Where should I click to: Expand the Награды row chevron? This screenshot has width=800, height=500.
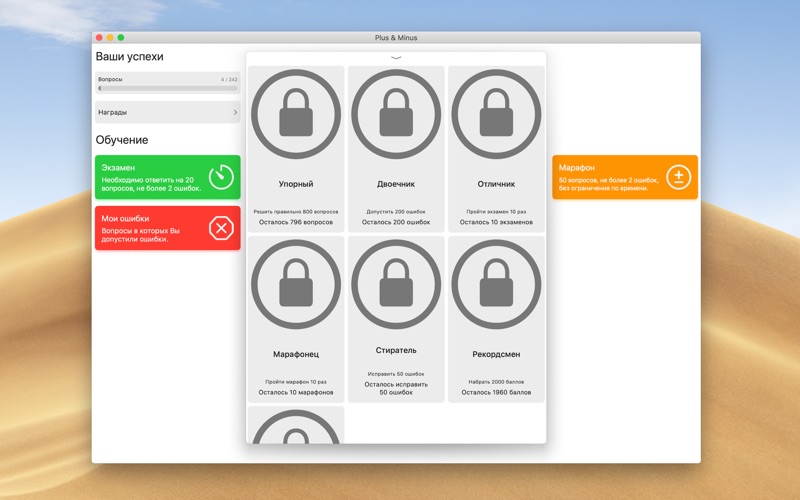pos(235,112)
